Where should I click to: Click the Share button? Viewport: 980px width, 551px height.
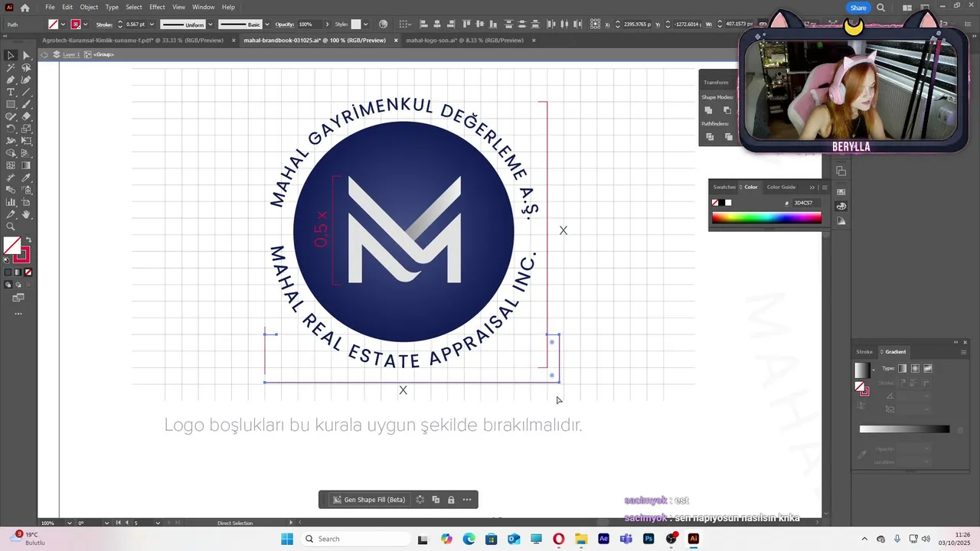coord(858,8)
